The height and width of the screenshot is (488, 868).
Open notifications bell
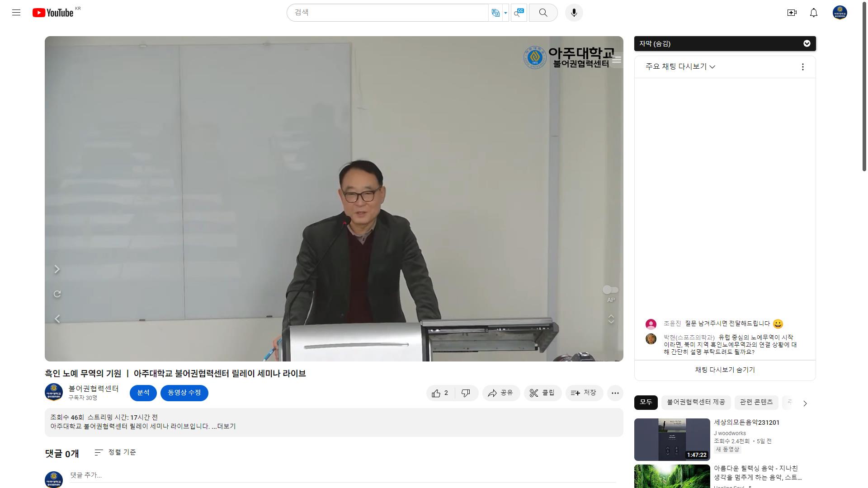tap(813, 13)
